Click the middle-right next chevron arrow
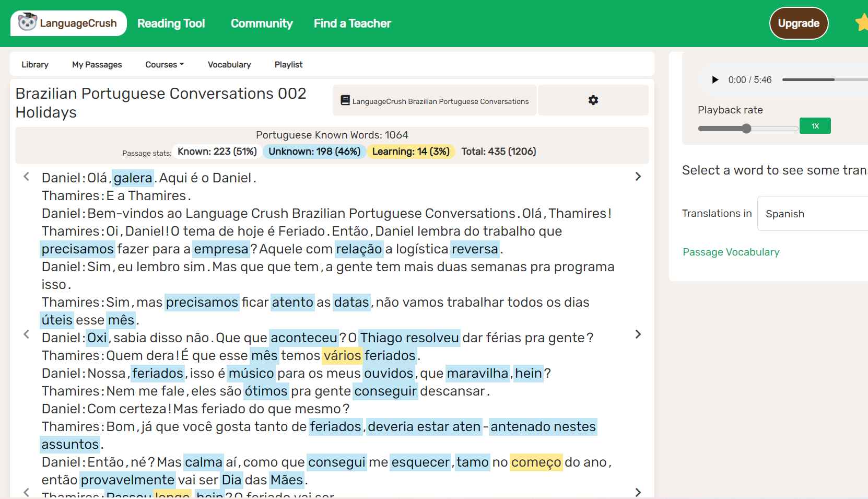 click(x=638, y=334)
